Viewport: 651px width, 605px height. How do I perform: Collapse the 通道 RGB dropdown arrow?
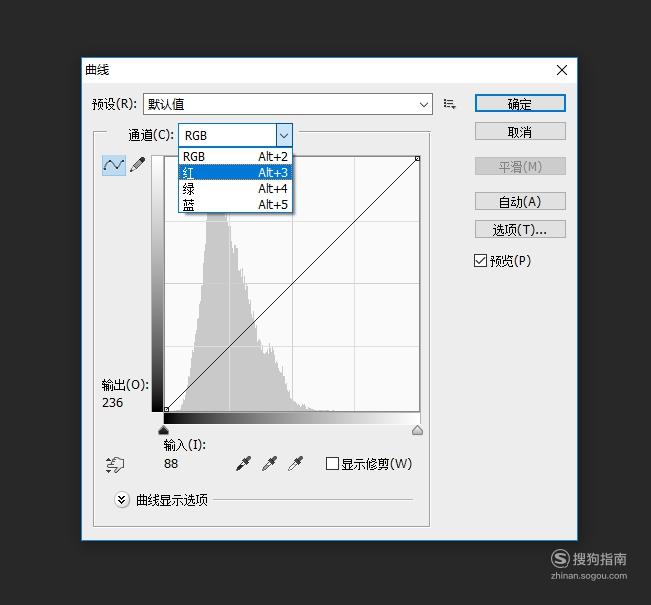(x=284, y=135)
